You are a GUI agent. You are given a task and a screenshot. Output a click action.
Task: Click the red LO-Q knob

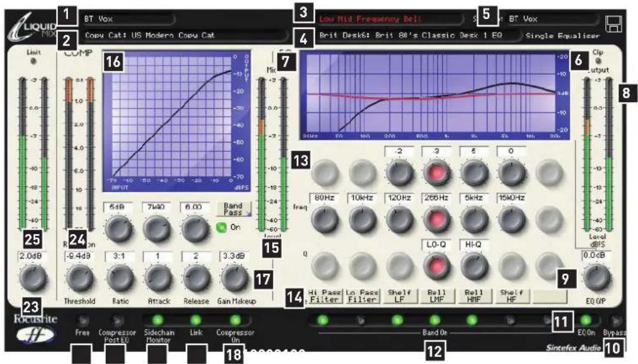tap(437, 266)
